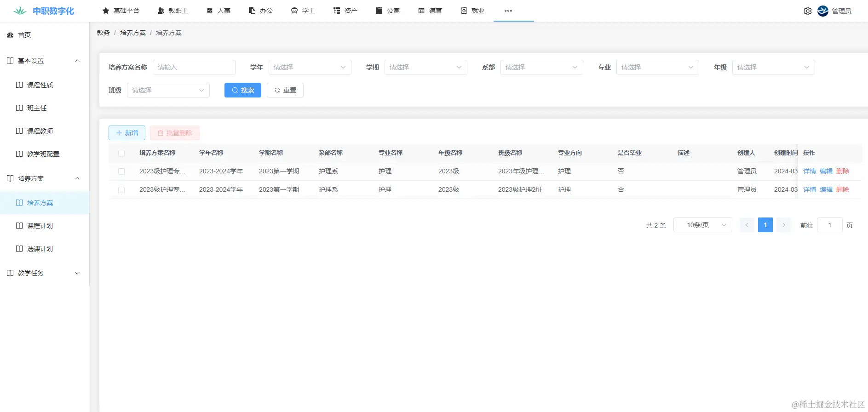Click the book icon beside 基本设置

(x=10, y=61)
